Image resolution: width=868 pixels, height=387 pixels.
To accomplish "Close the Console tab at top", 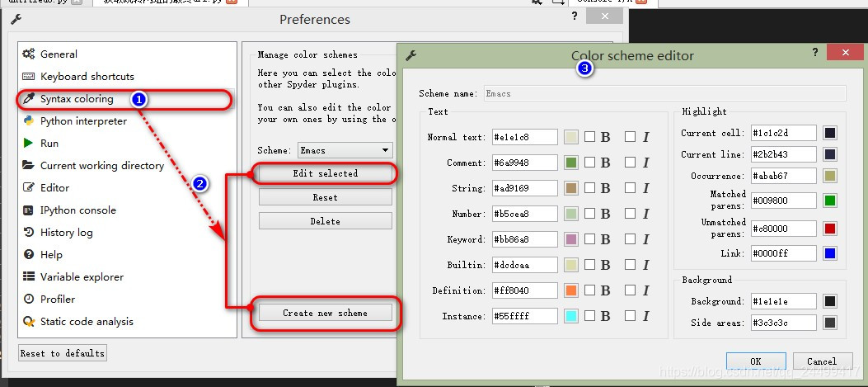I will (x=640, y=2).
